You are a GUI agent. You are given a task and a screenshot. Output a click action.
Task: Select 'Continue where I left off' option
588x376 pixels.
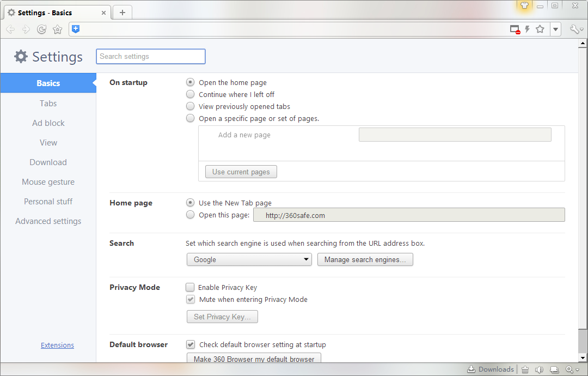(x=190, y=94)
